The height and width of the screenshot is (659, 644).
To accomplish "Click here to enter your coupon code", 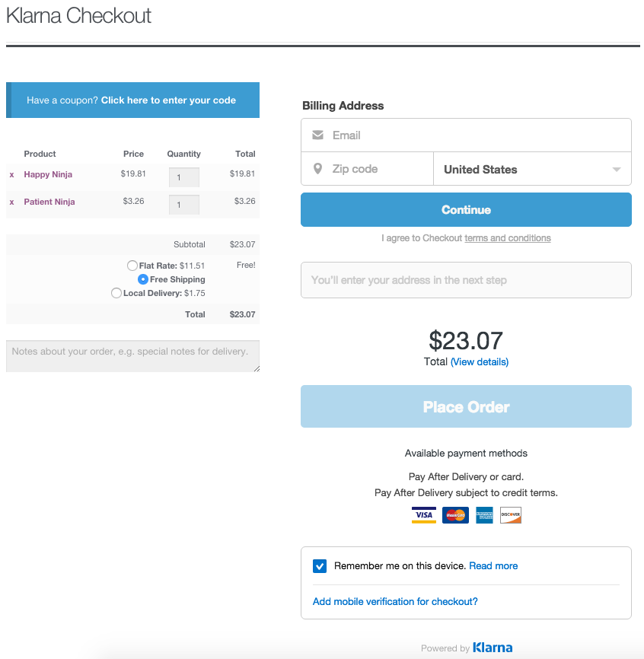I will [x=168, y=100].
